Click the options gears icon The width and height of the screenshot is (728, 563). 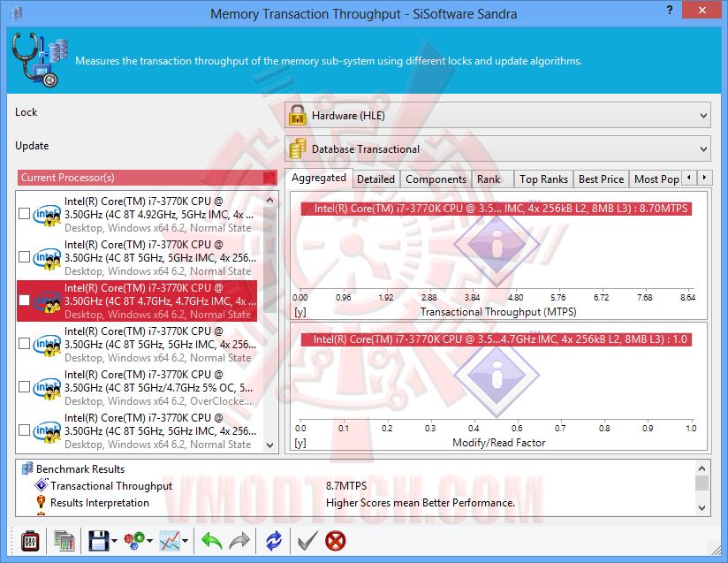click(x=134, y=541)
